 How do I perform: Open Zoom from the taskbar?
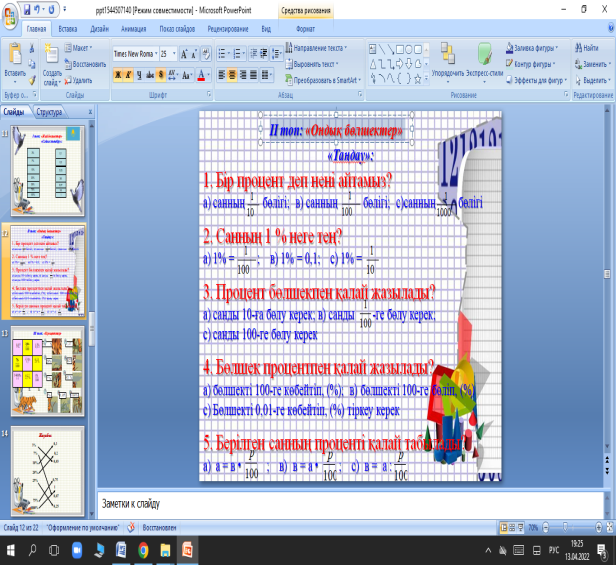point(77,550)
